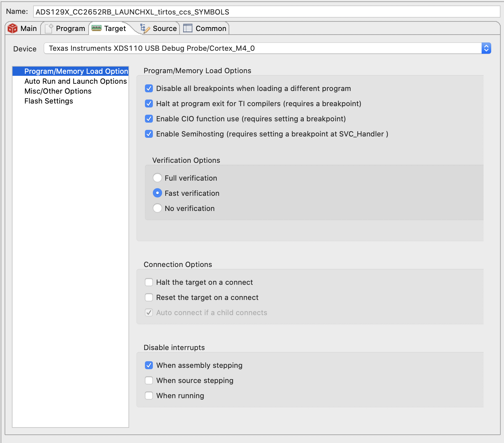Go to the Source tab
Image resolution: width=504 pixels, height=443 pixels.
click(x=159, y=28)
